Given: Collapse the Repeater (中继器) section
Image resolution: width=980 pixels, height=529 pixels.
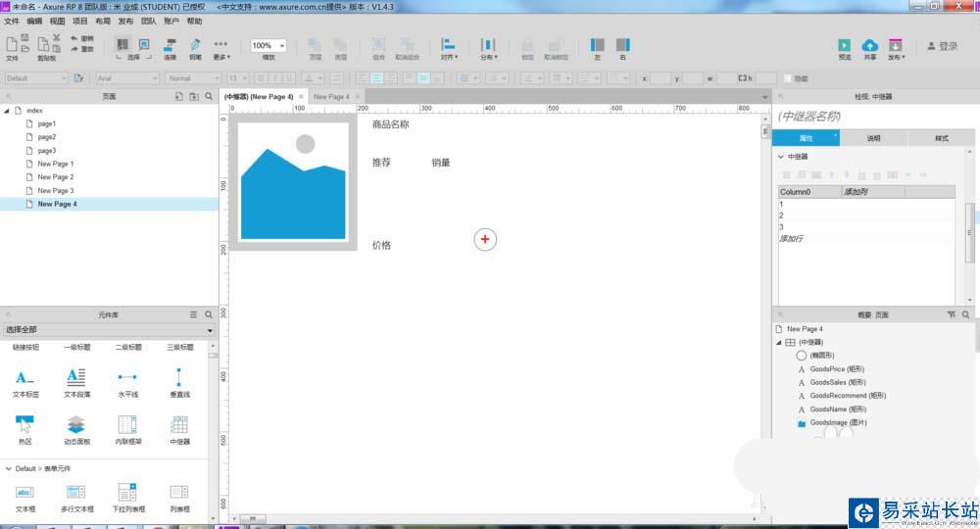Looking at the screenshot, I should 781,156.
